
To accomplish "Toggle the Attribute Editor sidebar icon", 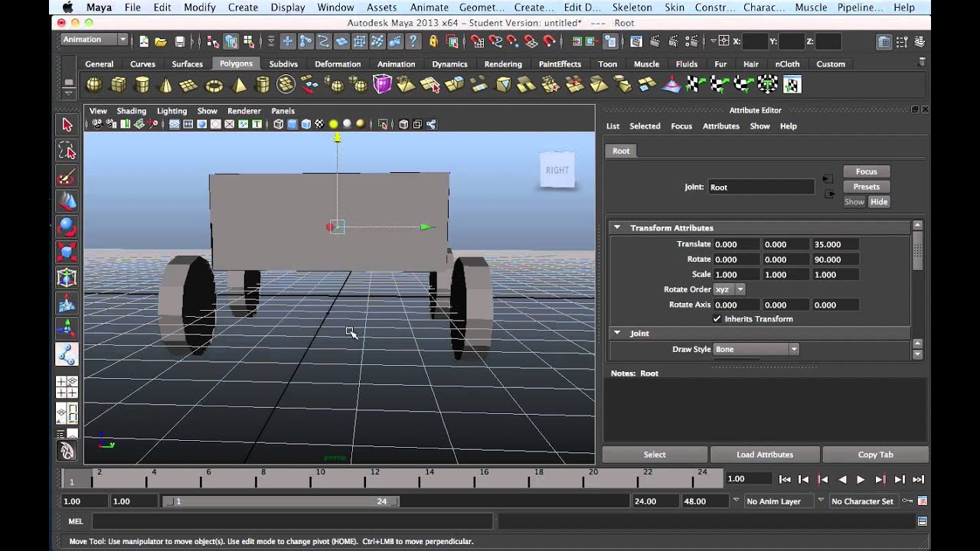I will point(884,41).
